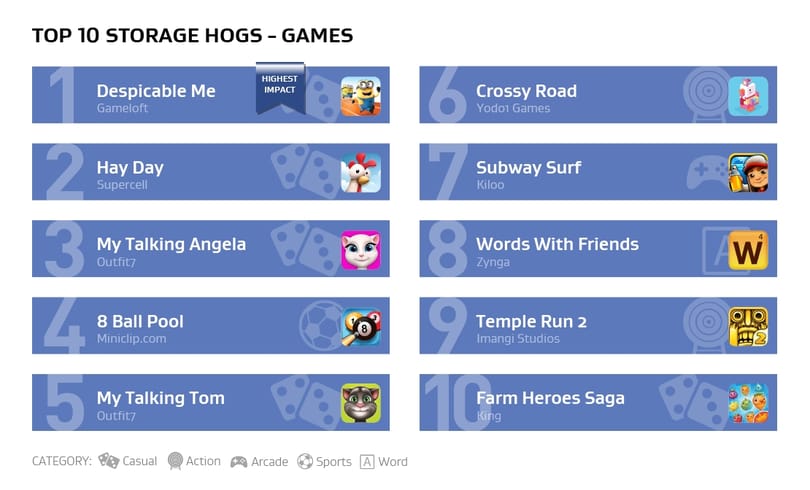
Task: Click the Despicable Me minion app icon
Action: [361, 96]
